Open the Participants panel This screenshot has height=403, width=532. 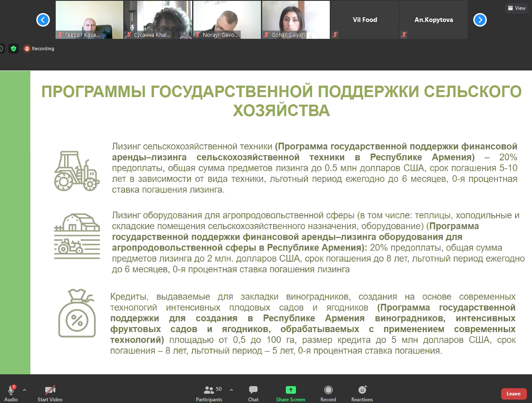click(x=209, y=393)
